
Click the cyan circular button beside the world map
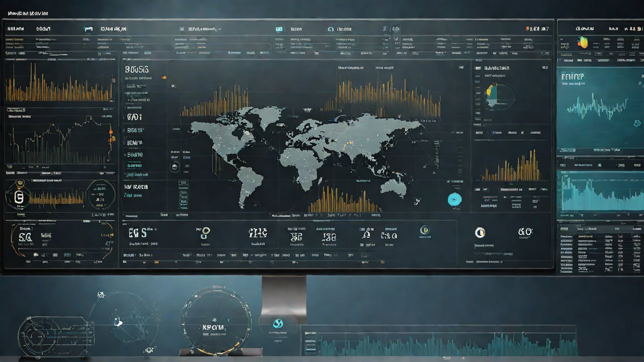pyautogui.click(x=454, y=200)
